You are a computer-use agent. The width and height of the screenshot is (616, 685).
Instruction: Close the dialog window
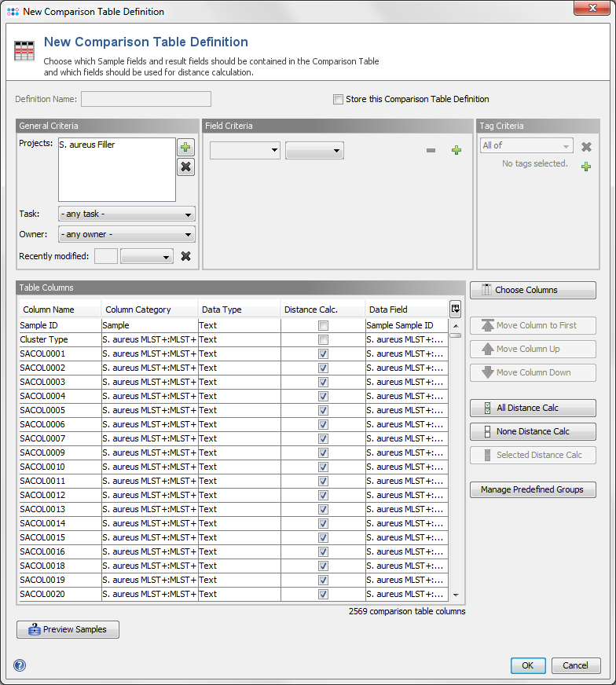point(592,8)
